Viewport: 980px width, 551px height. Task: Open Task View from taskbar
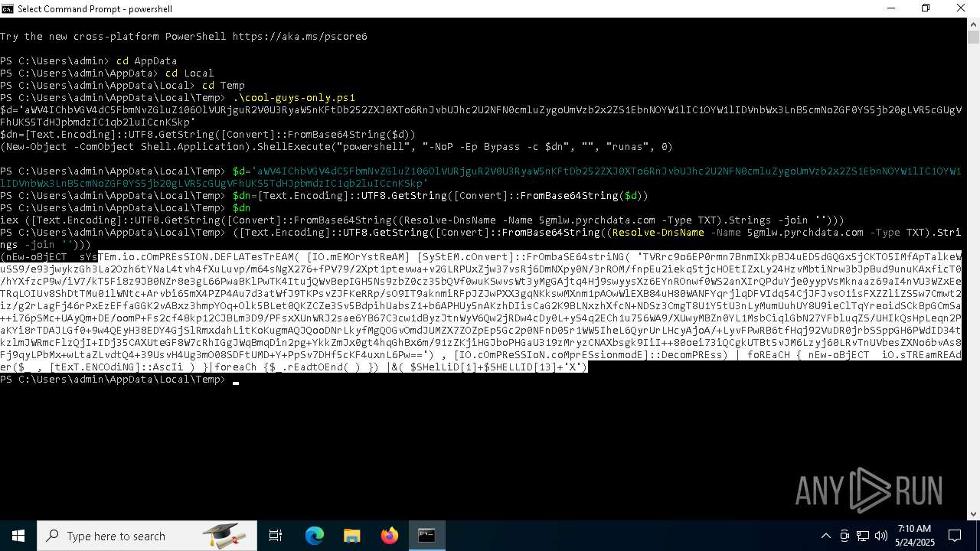click(x=276, y=536)
